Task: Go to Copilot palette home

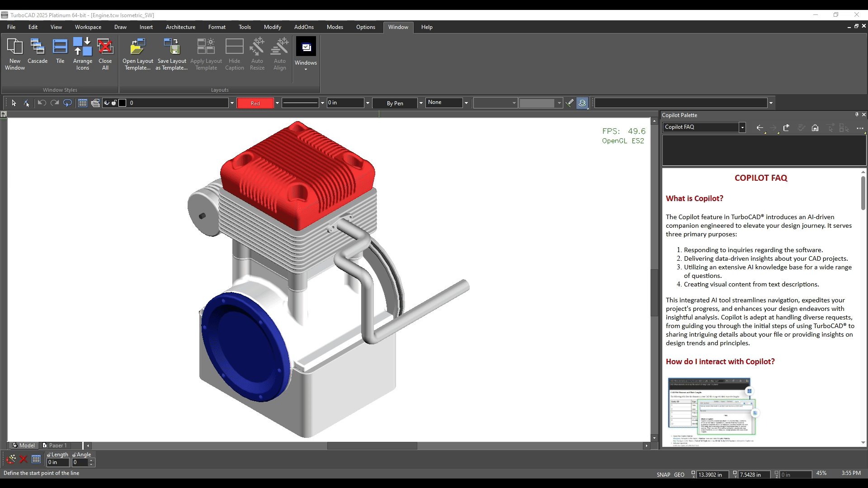Action: [x=815, y=128]
